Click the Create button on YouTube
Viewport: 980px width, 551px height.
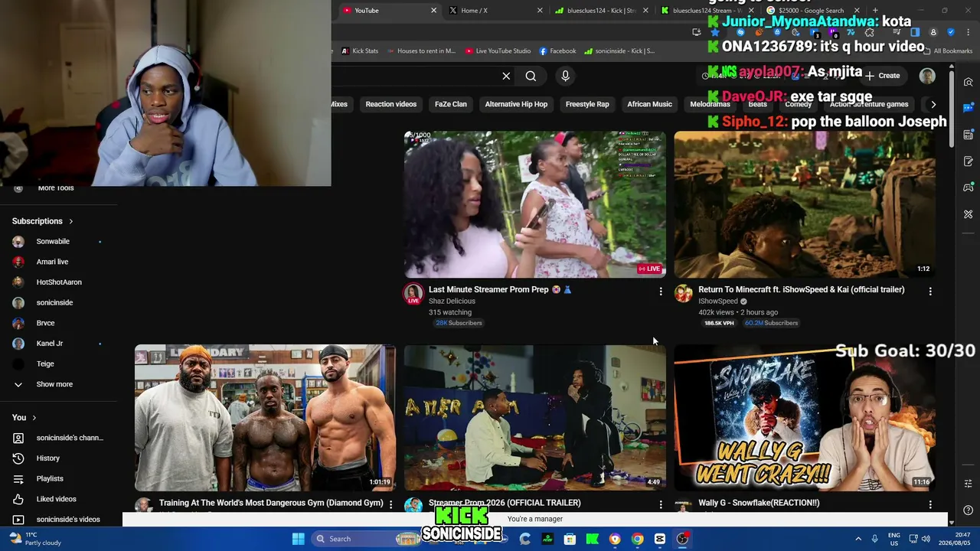coord(883,76)
